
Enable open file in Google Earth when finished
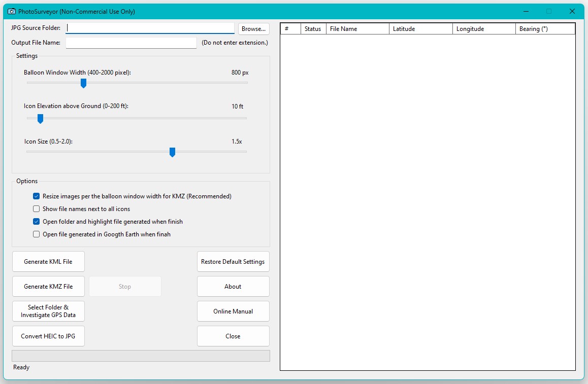pyautogui.click(x=36, y=234)
